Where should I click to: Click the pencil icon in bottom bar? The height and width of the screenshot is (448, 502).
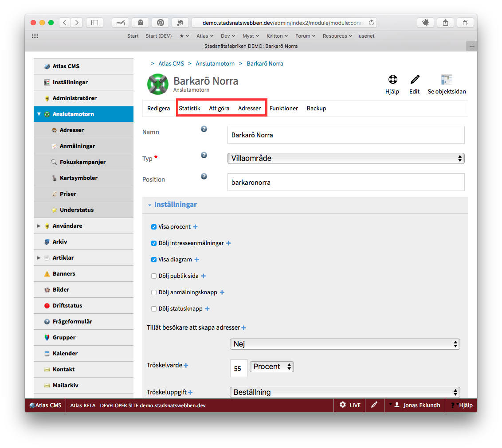pyautogui.click(x=374, y=405)
